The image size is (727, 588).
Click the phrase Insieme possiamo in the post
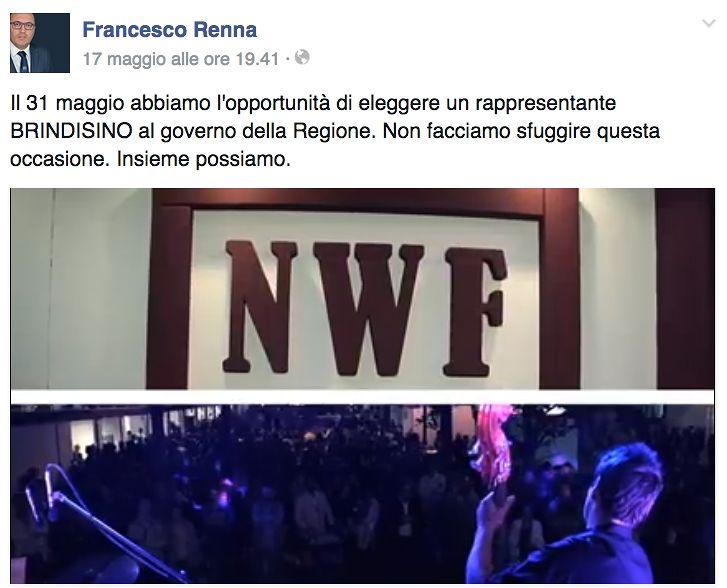(x=204, y=160)
